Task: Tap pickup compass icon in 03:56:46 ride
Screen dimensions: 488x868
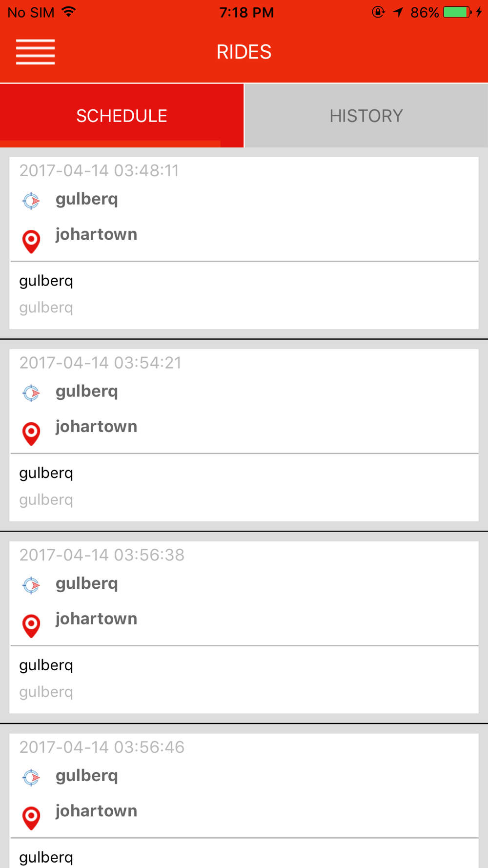Action: [31, 777]
